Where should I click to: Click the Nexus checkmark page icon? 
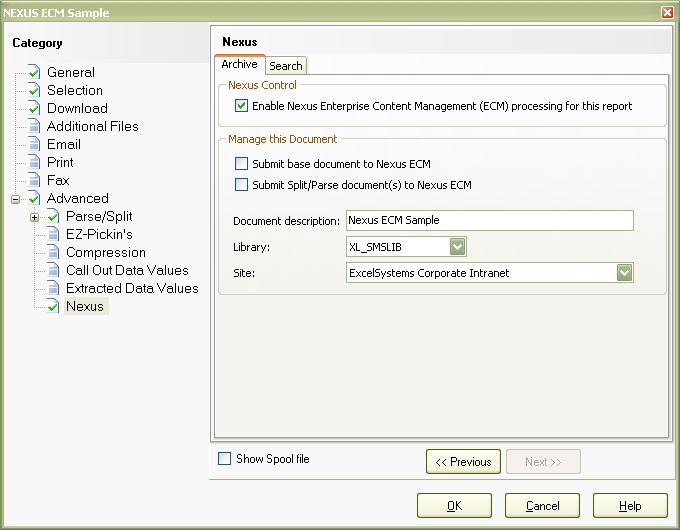tap(53, 306)
